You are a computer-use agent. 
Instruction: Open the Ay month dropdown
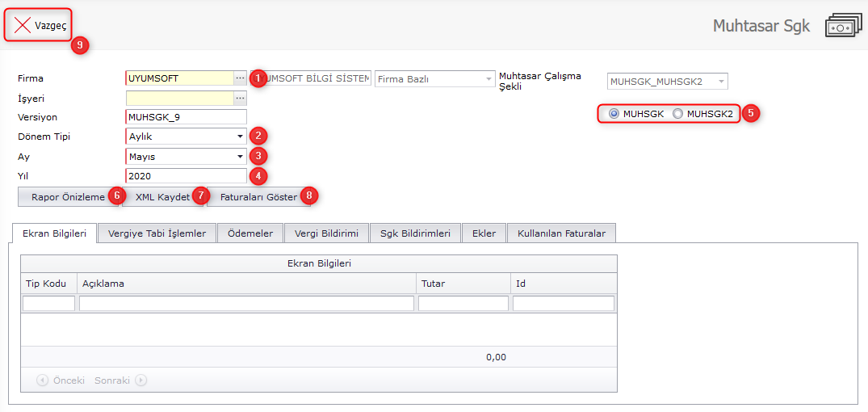pyautogui.click(x=240, y=156)
